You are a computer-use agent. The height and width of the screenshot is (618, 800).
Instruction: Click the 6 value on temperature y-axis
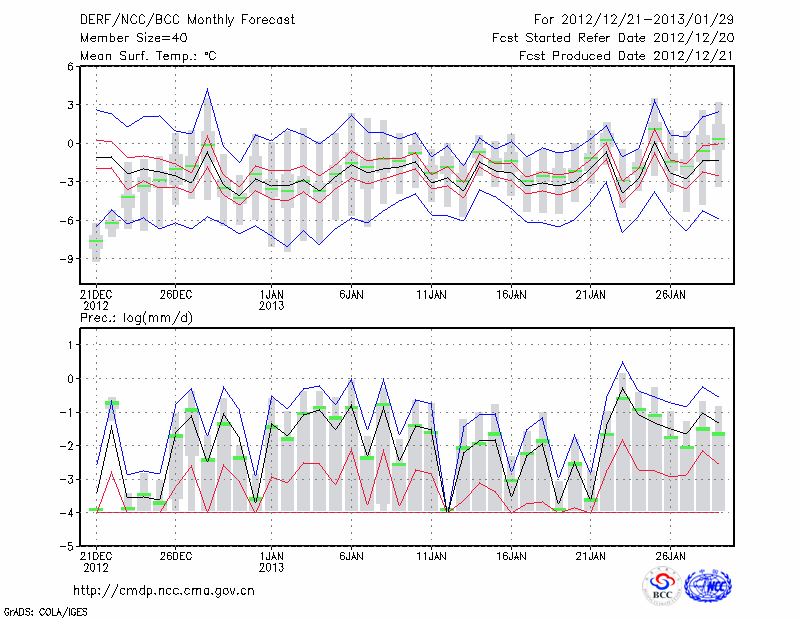coord(72,66)
